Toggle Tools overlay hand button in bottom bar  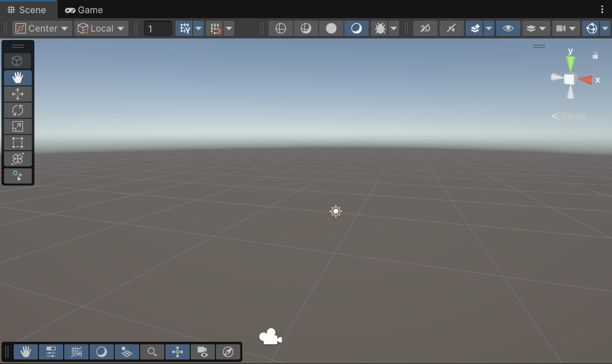26,352
